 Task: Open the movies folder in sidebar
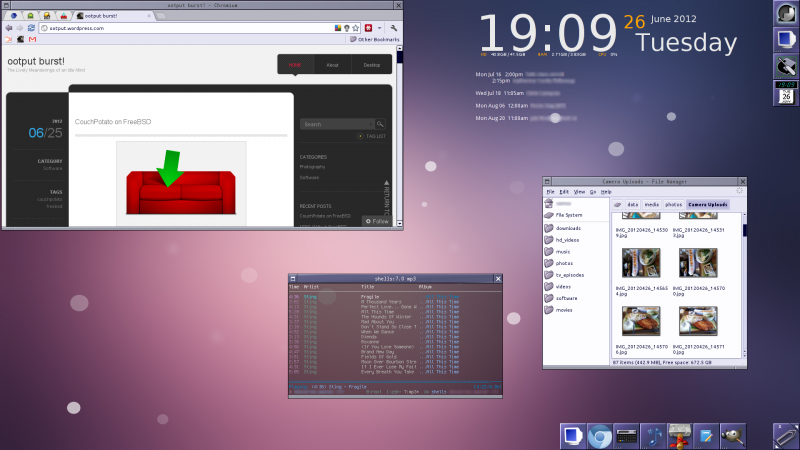tap(559, 310)
